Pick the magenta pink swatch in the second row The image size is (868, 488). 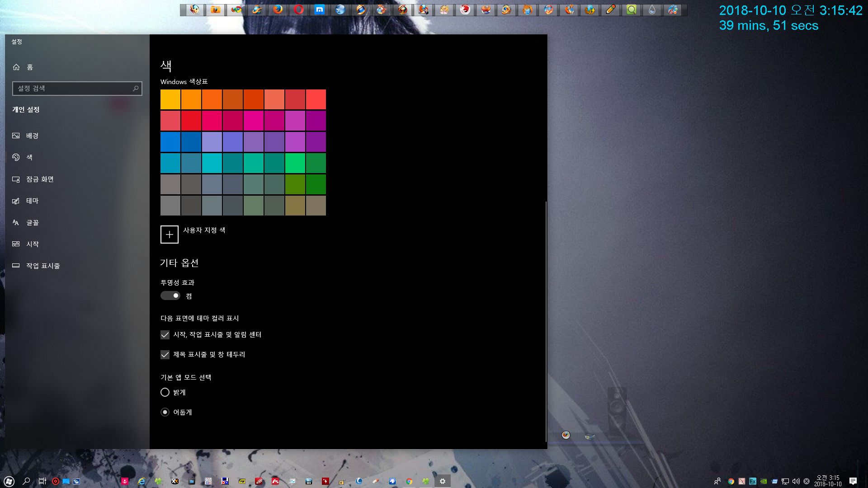click(254, 121)
